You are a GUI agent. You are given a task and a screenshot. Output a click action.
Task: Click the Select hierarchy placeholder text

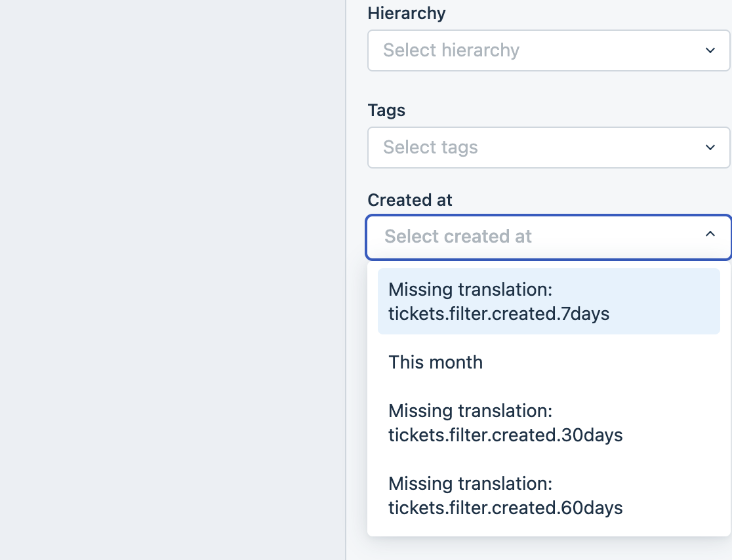(451, 50)
